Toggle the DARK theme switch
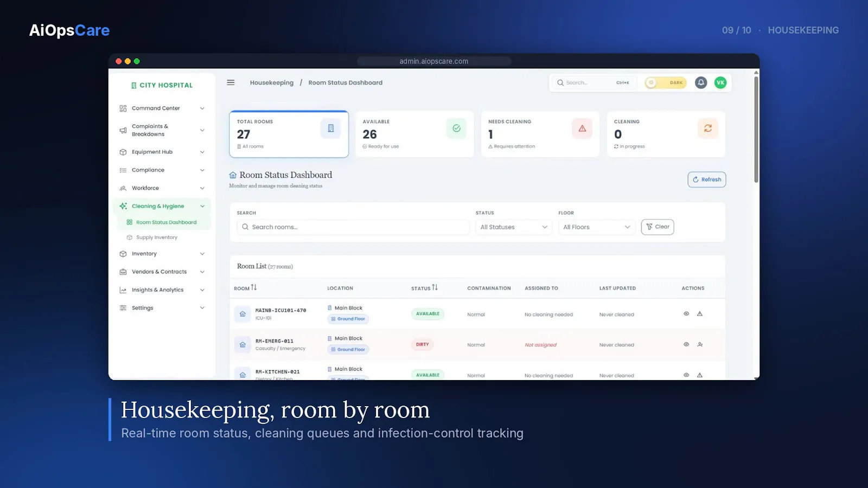This screenshot has width=868, height=488. (666, 82)
